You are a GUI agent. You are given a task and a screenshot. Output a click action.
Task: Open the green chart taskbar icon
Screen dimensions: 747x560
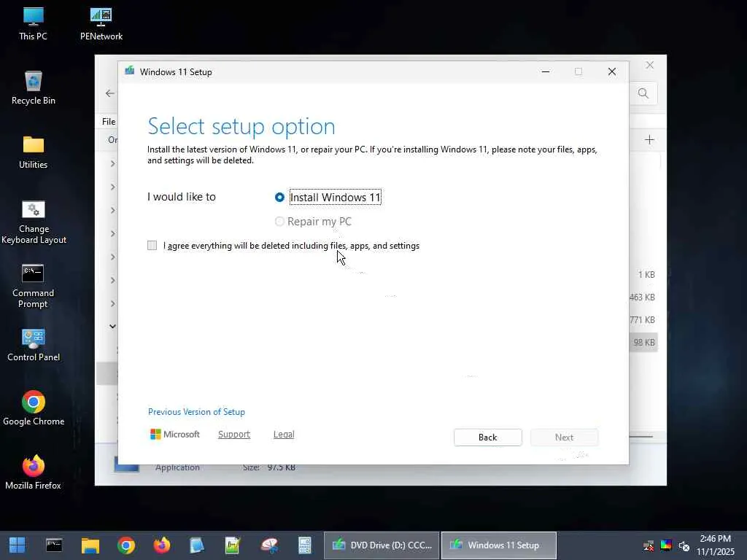233,545
